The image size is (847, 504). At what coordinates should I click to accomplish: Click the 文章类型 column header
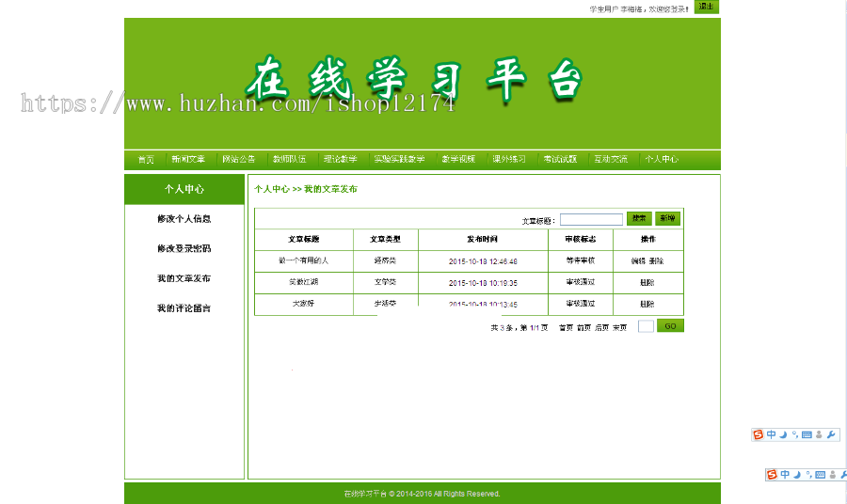click(x=385, y=239)
